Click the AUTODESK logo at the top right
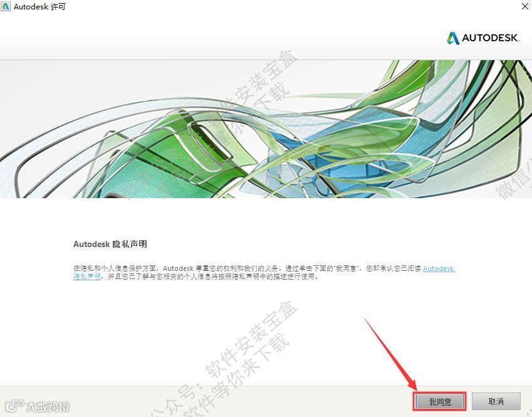 482,38
